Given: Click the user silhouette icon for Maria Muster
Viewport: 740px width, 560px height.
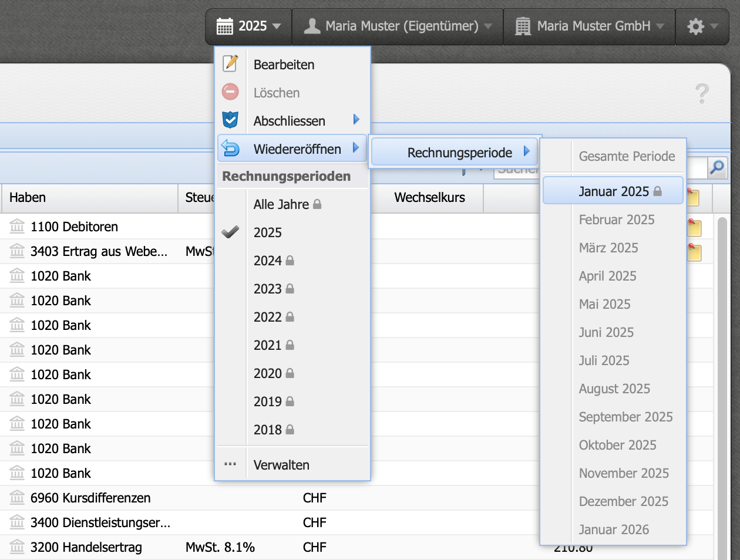Looking at the screenshot, I should [314, 26].
